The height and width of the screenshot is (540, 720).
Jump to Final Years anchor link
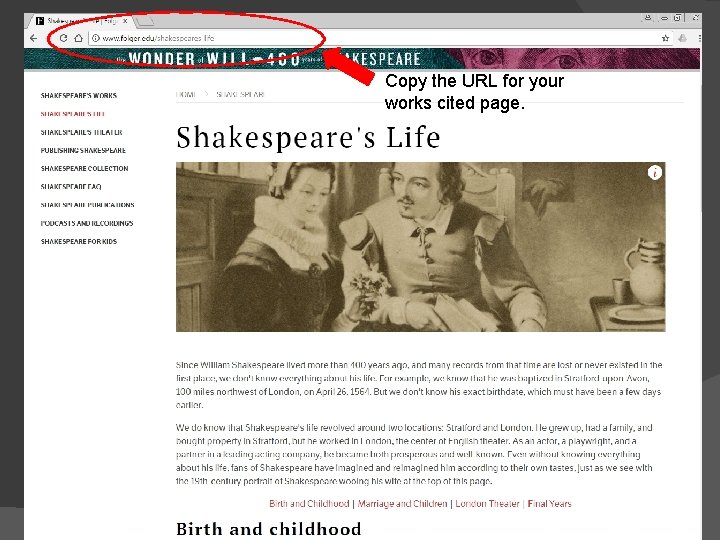click(549, 503)
